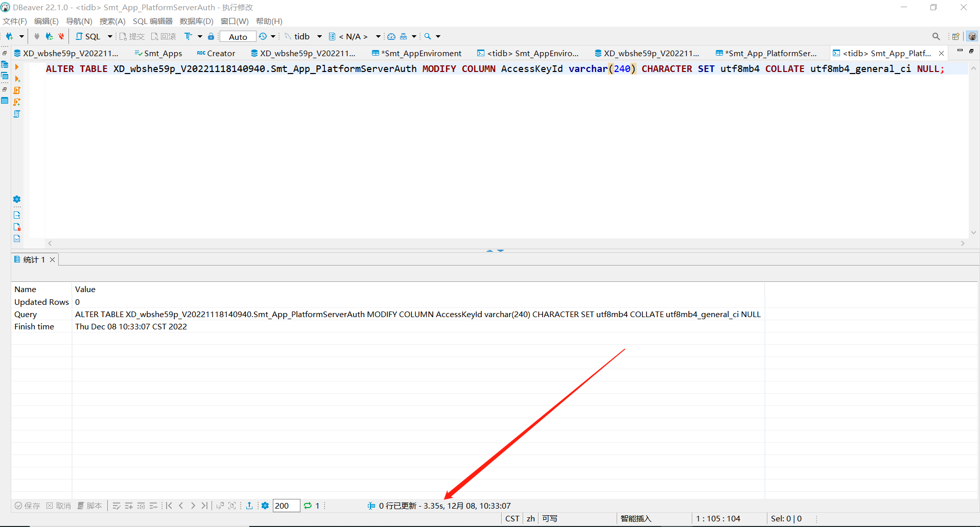The image size is (980, 527).
Task: Open the transaction mode dropdown arrow
Action: [x=200, y=36]
